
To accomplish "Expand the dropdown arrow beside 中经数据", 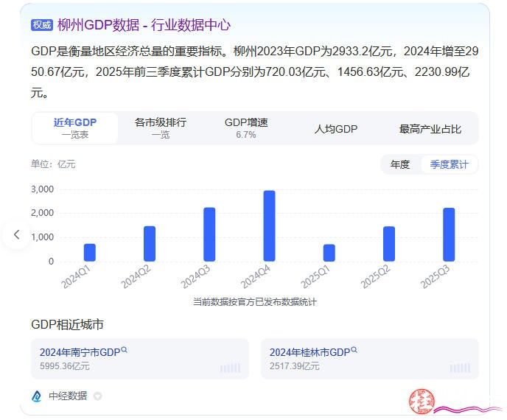I will click(x=98, y=396).
